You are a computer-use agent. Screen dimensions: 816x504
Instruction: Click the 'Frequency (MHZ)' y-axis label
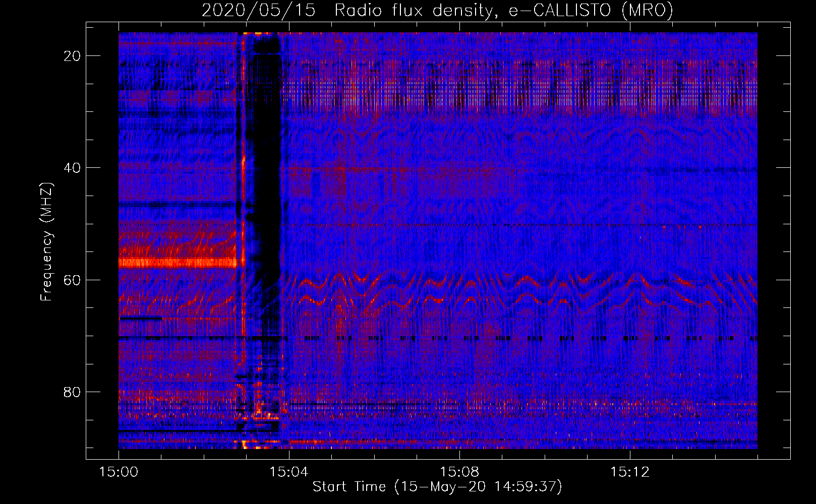click(46, 241)
